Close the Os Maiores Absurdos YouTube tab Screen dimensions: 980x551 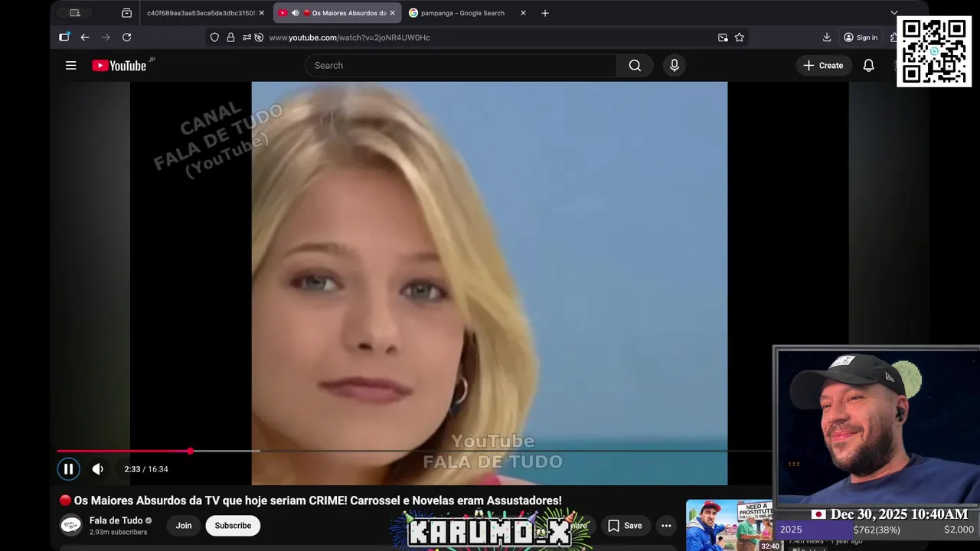[393, 13]
